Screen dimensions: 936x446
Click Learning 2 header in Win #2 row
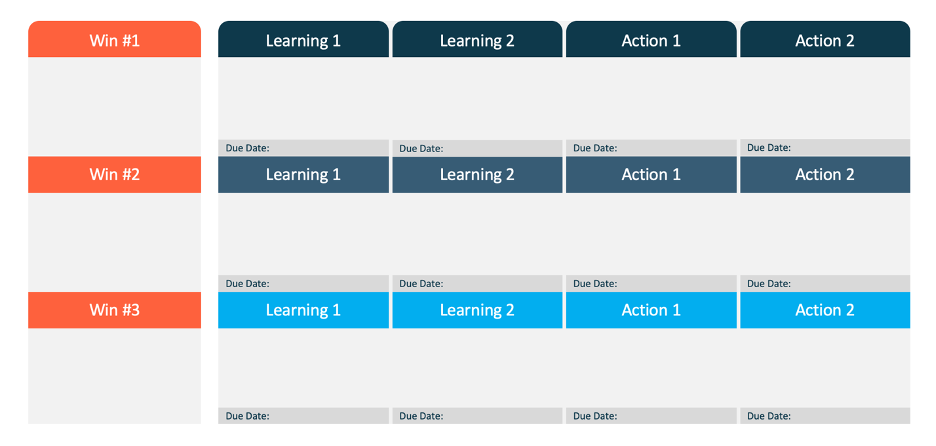[x=477, y=174]
